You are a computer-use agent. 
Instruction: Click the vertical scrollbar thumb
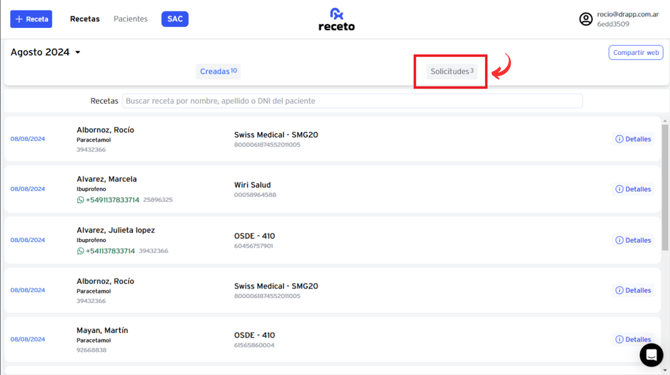tap(665, 187)
